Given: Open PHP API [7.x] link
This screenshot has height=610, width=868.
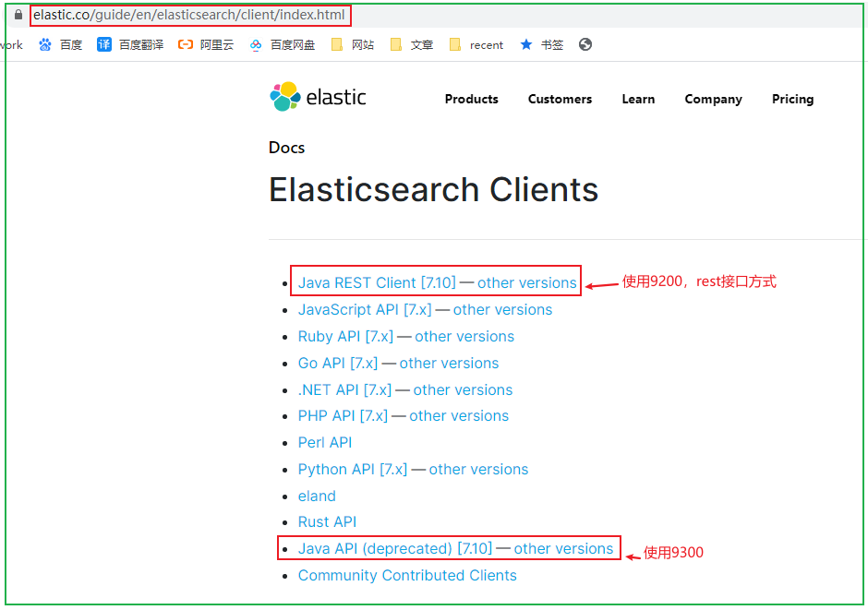Looking at the screenshot, I should coord(343,416).
